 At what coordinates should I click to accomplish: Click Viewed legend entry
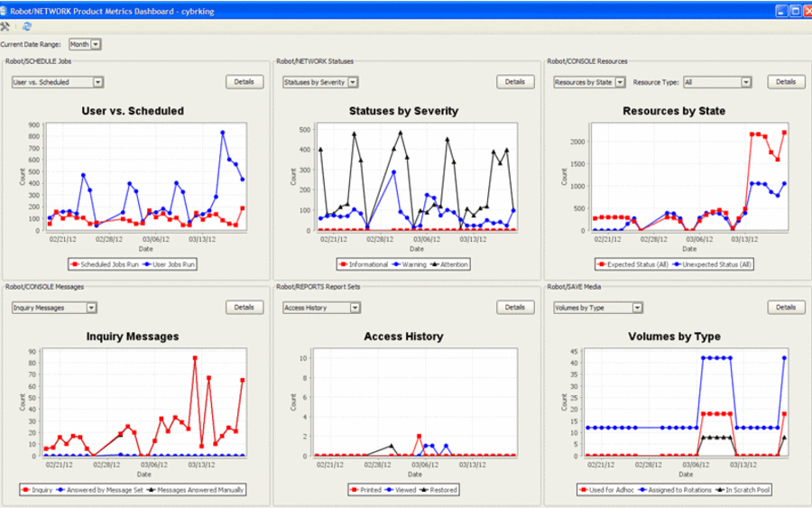[x=401, y=490]
